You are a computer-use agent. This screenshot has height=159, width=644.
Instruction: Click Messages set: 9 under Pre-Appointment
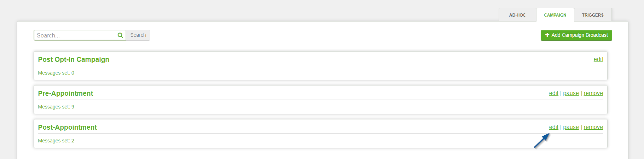[56, 107]
